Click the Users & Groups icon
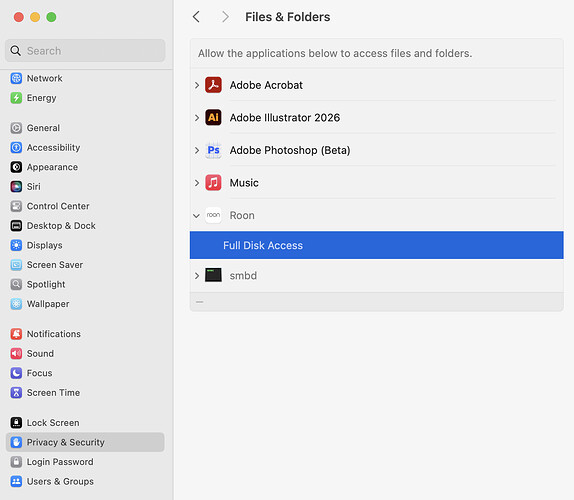 point(16,481)
